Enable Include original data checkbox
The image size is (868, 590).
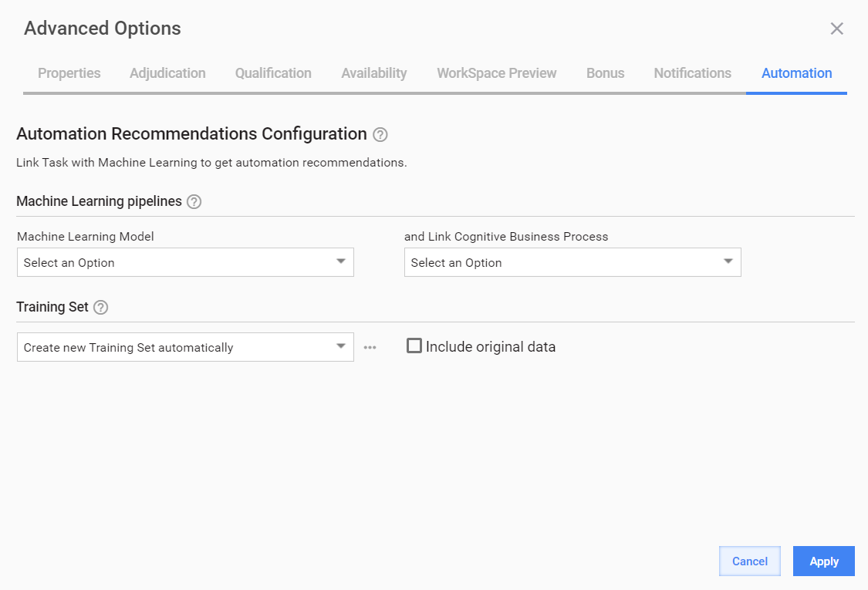[414, 346]
